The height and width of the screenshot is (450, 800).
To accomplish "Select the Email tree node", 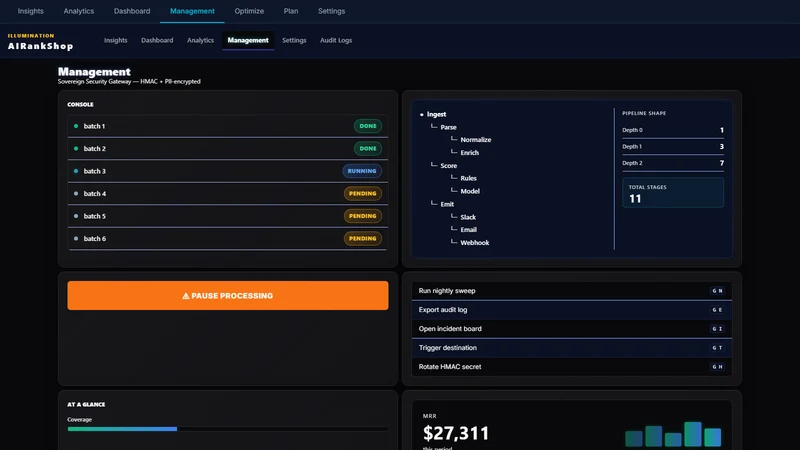I will pyautogui.click(x=468, y=230).
